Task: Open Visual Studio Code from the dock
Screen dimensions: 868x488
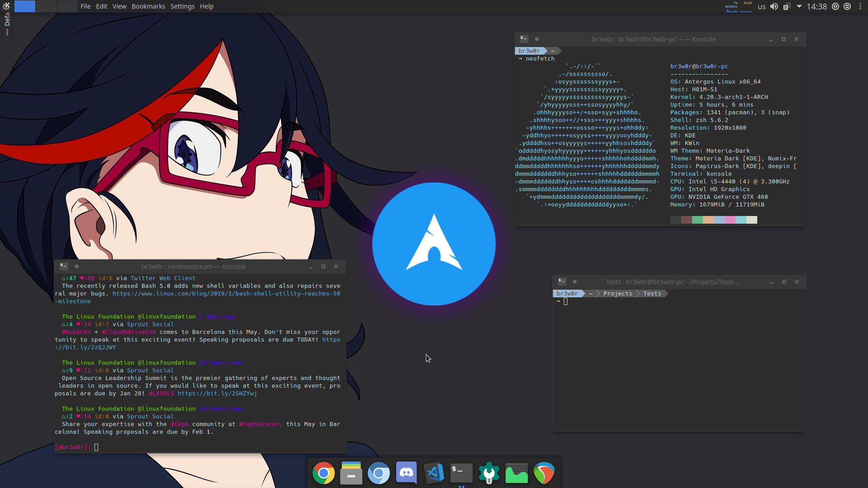Action: pyautogui.click(x=434, y=473)
